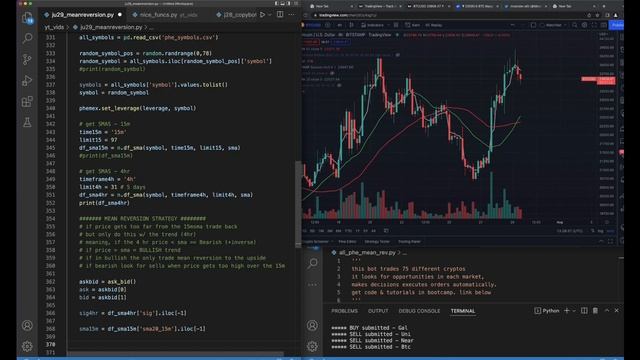This screenshot has height=360, width=640.
Task: Open candle chart-type icon in TradingView toolbar
Action: tap(351, 25)
